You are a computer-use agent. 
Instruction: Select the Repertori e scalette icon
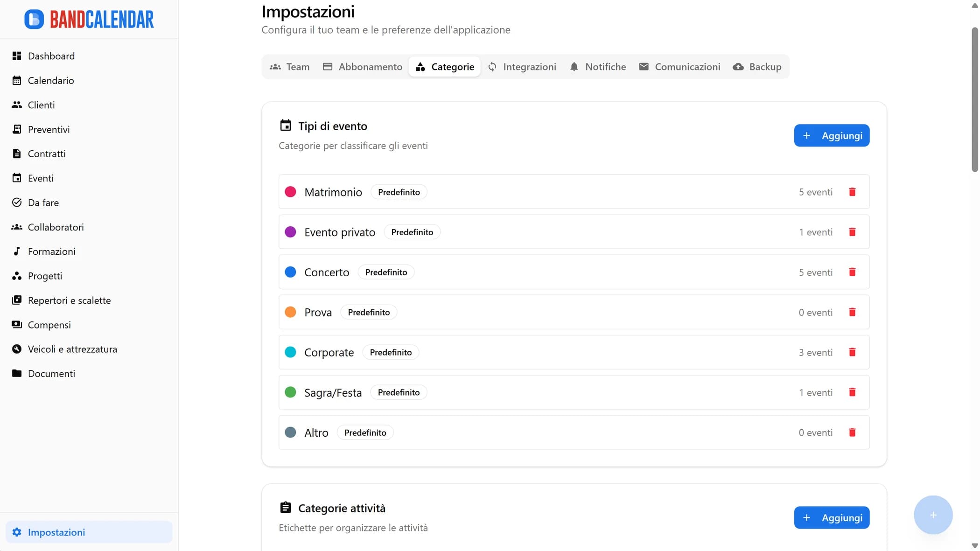pos(17,300)
